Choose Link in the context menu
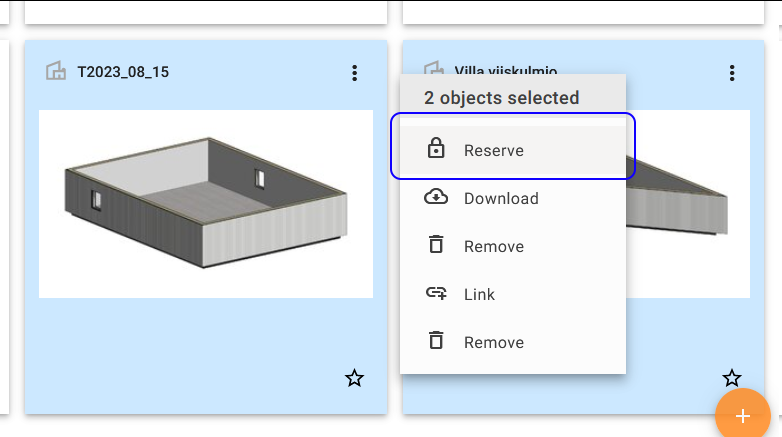The height and width of the screenshot is (437, 782). point(479,295)
